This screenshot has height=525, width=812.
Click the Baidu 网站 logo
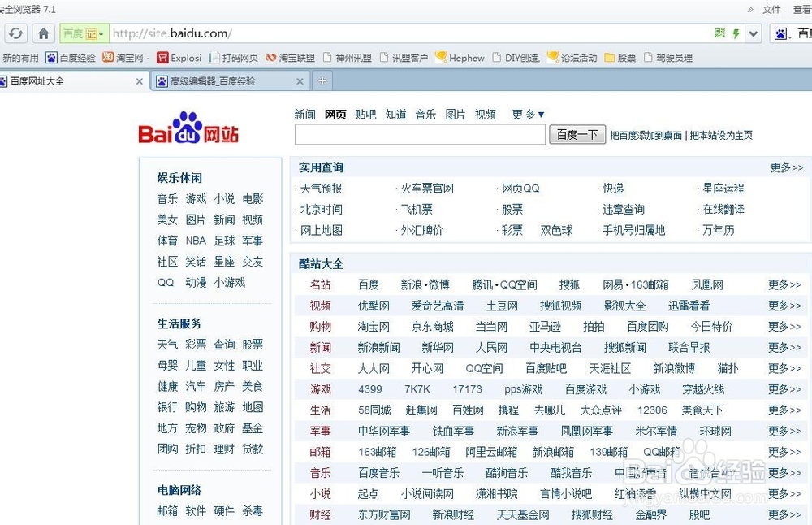pos(188,128)
